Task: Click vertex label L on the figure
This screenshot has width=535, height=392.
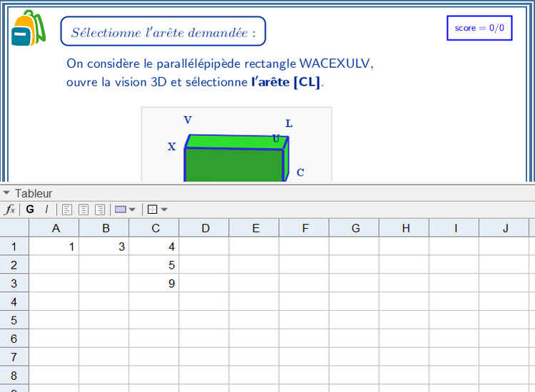Action: click(x=289, y=123)
